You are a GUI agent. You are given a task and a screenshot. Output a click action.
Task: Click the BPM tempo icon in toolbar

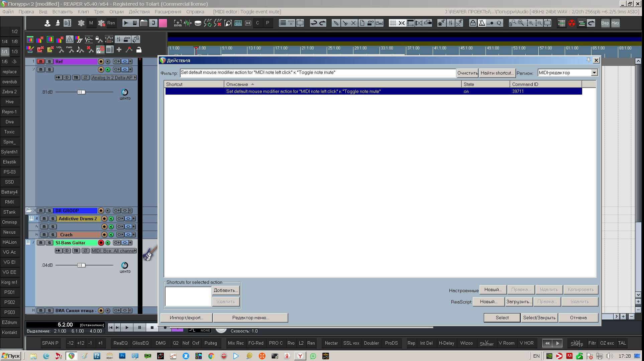click(178, 23)
